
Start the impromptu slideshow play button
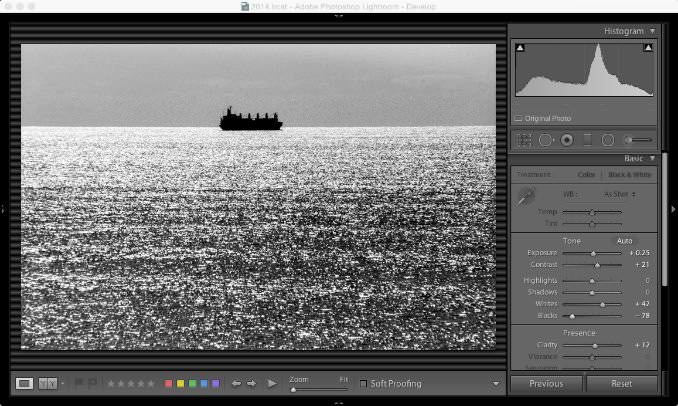click(x=272, y=384)
